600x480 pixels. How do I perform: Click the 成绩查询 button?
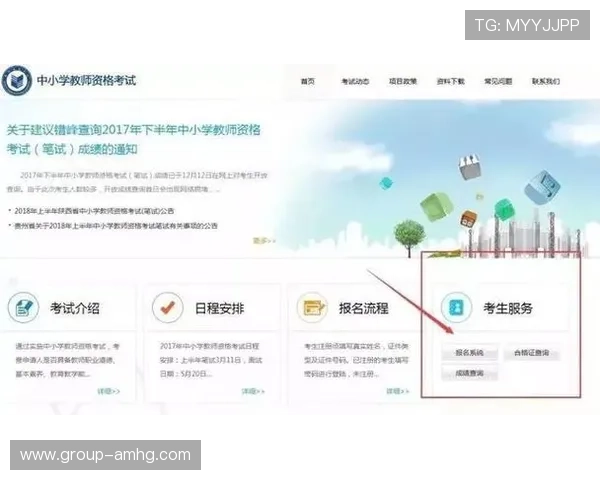coord(470,373)
